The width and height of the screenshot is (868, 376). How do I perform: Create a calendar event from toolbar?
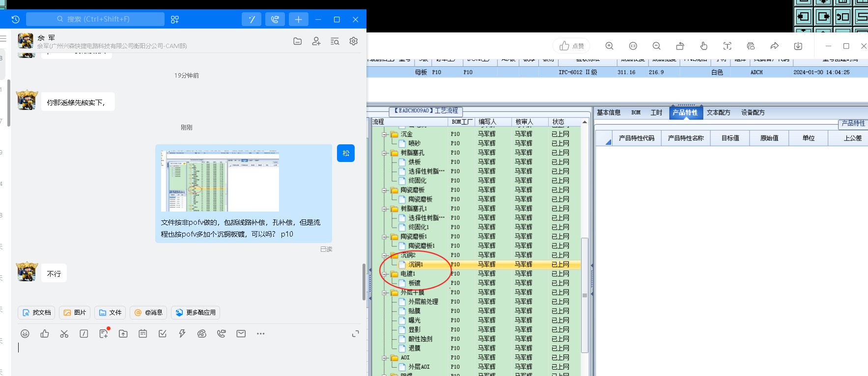(x=143, y=334)
